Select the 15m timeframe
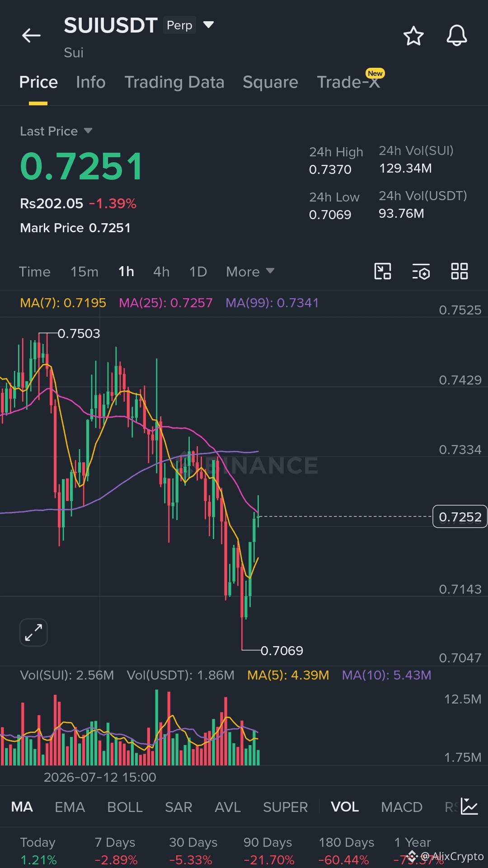This screenshot has height=868, width=488. coord(84,272)
